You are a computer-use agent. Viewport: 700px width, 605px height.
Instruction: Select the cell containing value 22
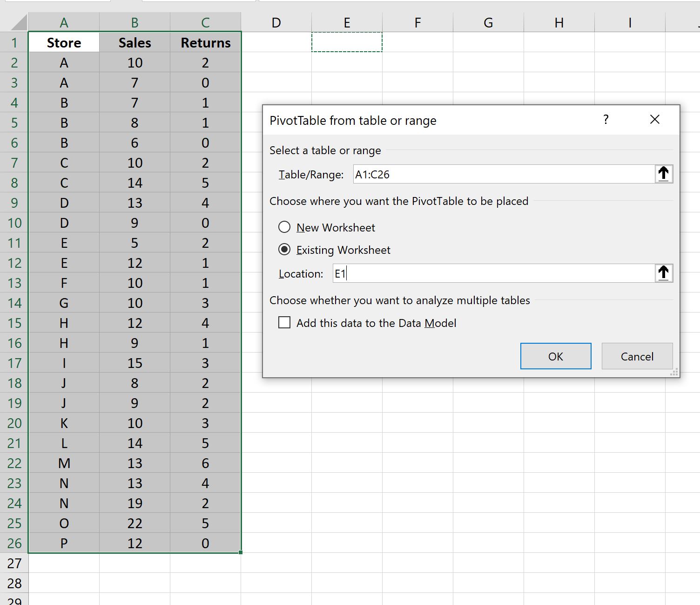click(x=134, y=523)
